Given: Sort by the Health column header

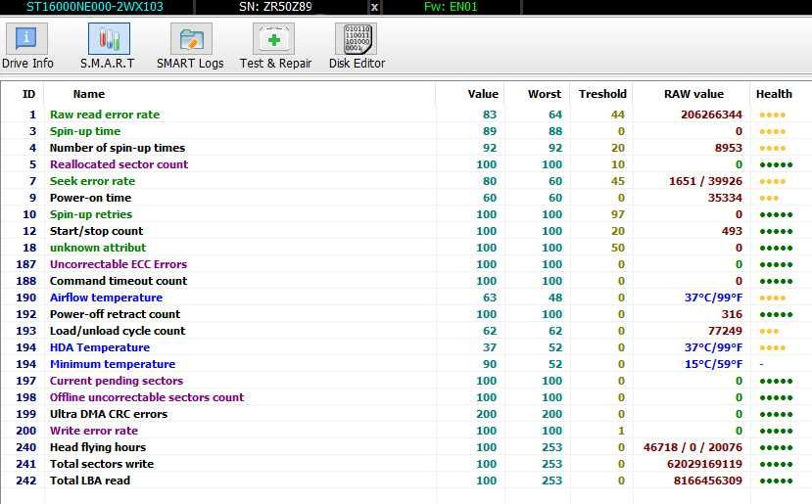Looking at the screenshot, I should [x=774, y=94].
